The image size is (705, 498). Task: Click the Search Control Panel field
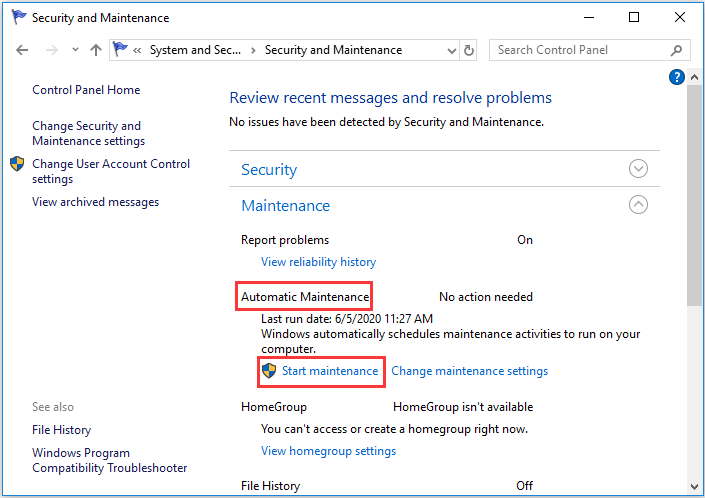tap(589, 50)
